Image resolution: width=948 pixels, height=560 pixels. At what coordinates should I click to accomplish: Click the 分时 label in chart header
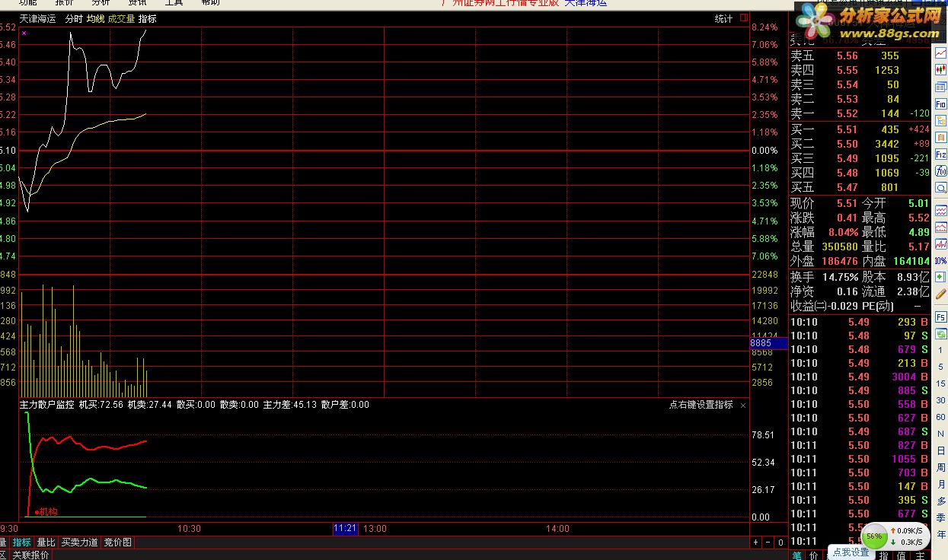[74, 19]
